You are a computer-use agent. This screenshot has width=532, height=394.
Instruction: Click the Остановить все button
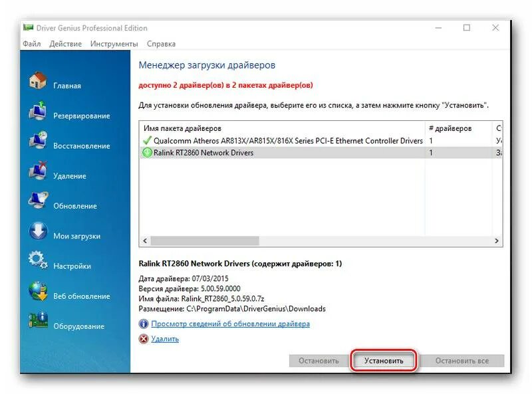(462, 361)
